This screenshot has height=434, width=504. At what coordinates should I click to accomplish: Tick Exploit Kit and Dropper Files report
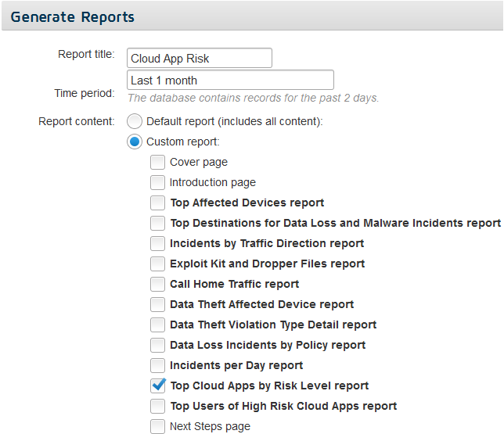(157, 264)
